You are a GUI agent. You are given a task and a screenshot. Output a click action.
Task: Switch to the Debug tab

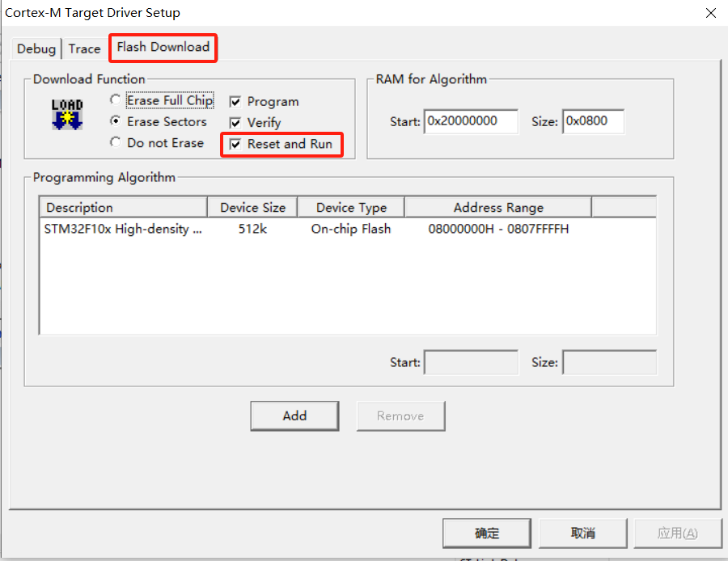(x=36, y=49)
